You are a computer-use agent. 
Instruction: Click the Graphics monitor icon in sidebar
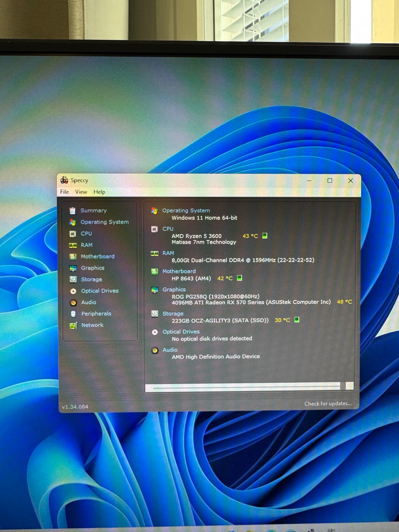pyautogui.click(x=73, y=268)
